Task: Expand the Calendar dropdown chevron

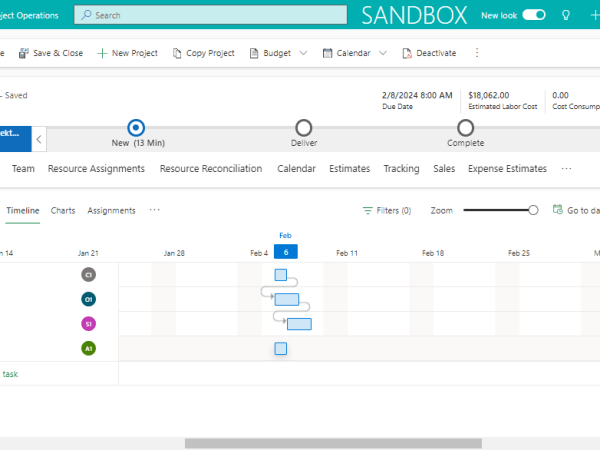Action: tap(383, 53)
